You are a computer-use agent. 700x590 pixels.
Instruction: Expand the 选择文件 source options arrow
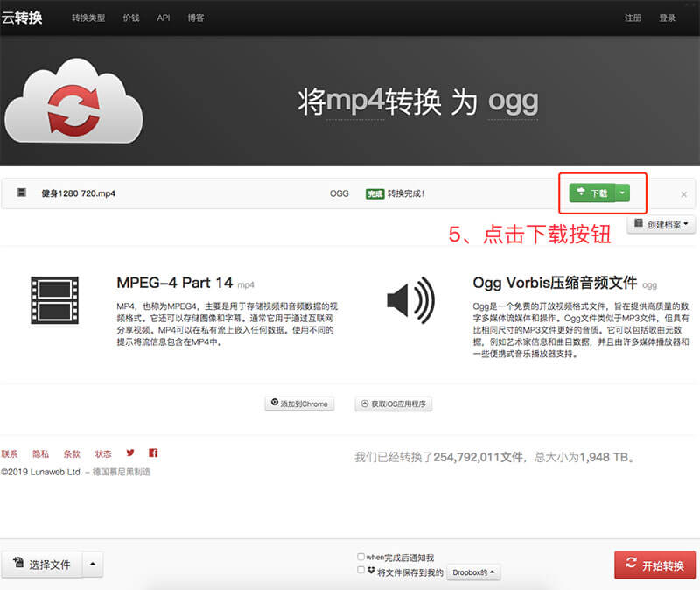point(93,565)
